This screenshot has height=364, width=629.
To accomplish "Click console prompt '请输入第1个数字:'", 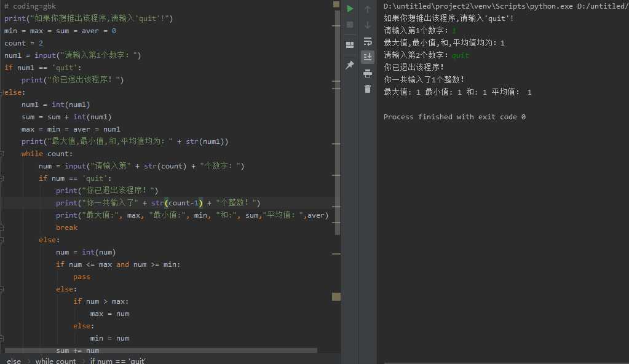I will [x=416, y=31].
